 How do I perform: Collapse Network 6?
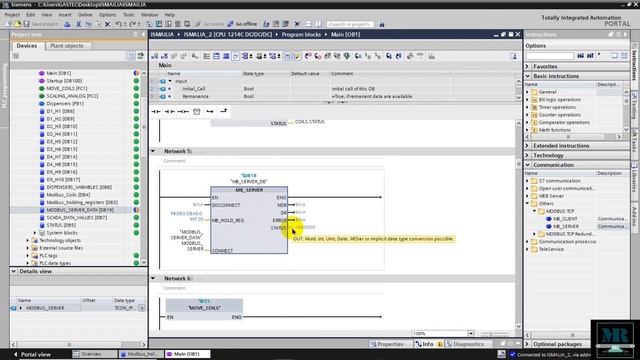(153, 278)
